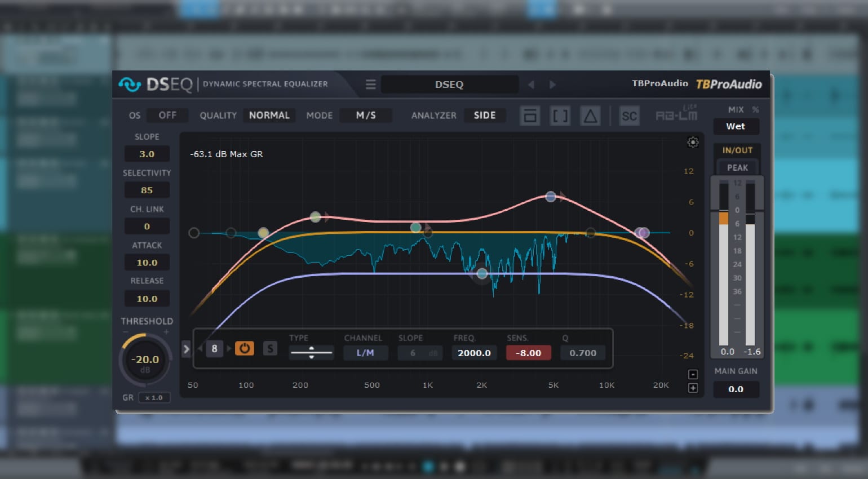Click the next-preset right arrow
The image size is (868, 479).
coord(552,84)
